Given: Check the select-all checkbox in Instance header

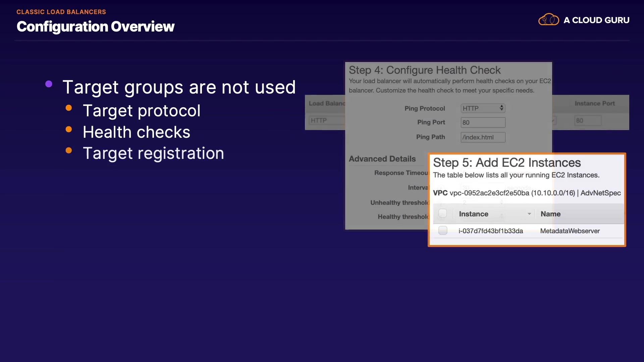Looking at the screenshot, I should coord(443,214).
